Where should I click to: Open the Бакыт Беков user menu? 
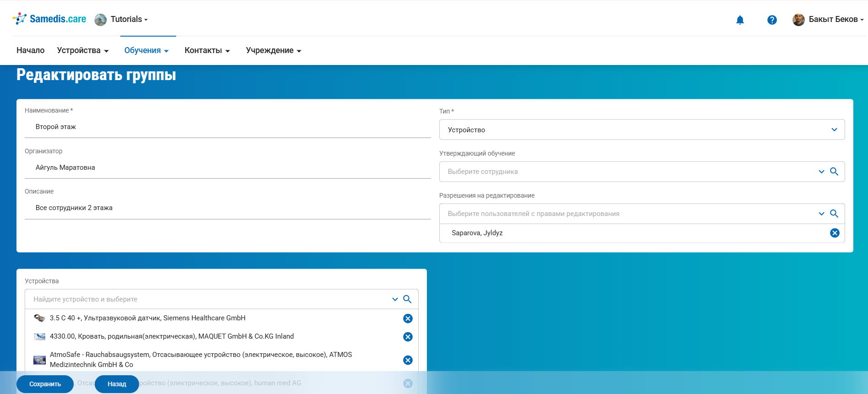click(x=829, y=19)
